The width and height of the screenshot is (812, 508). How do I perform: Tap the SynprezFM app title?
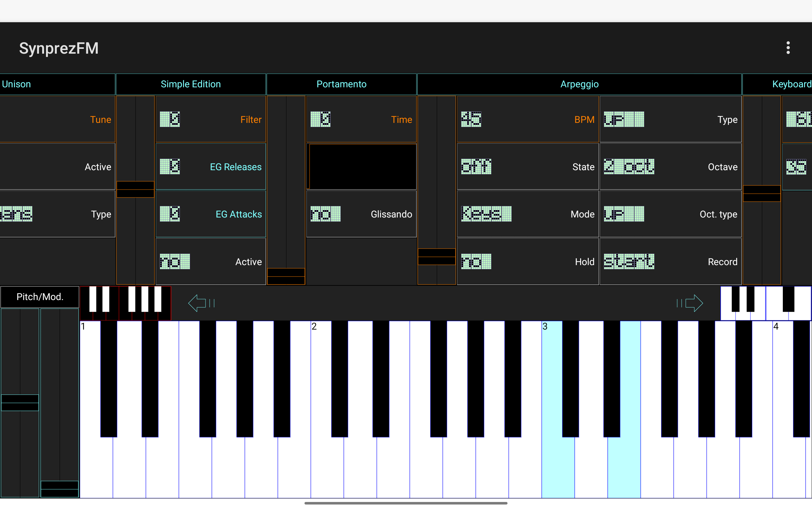(x=59, y=48)
